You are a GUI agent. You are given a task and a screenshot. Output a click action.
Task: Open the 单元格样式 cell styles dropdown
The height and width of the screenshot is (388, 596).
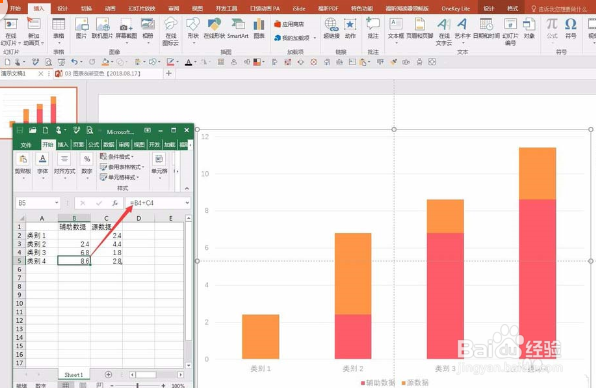119,177
